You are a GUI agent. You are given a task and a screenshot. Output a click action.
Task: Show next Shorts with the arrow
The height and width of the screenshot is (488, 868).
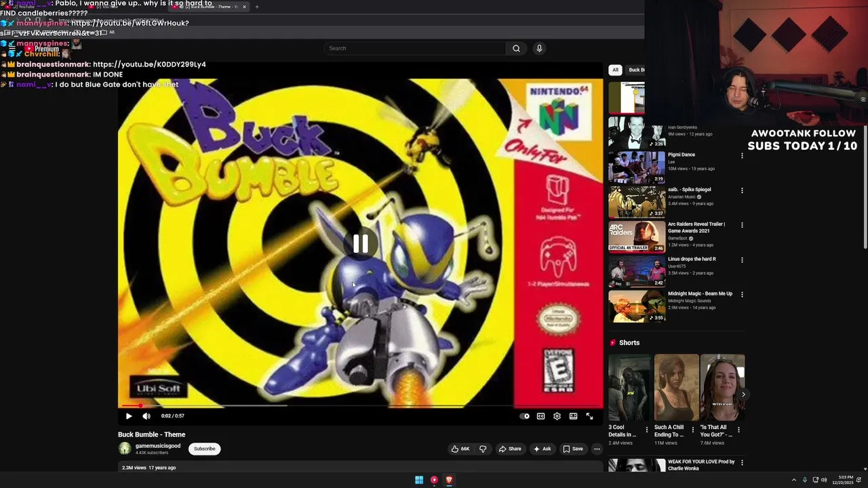coord(743,394)
